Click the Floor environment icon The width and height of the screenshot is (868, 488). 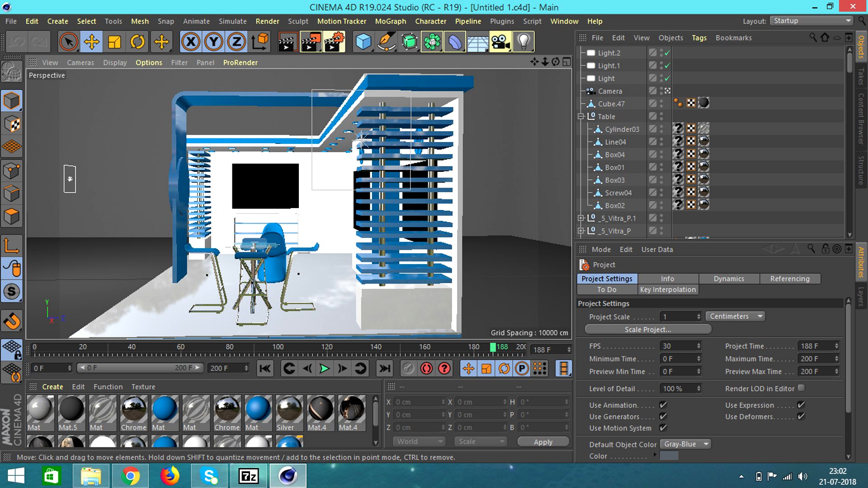(x=477, y=42)
